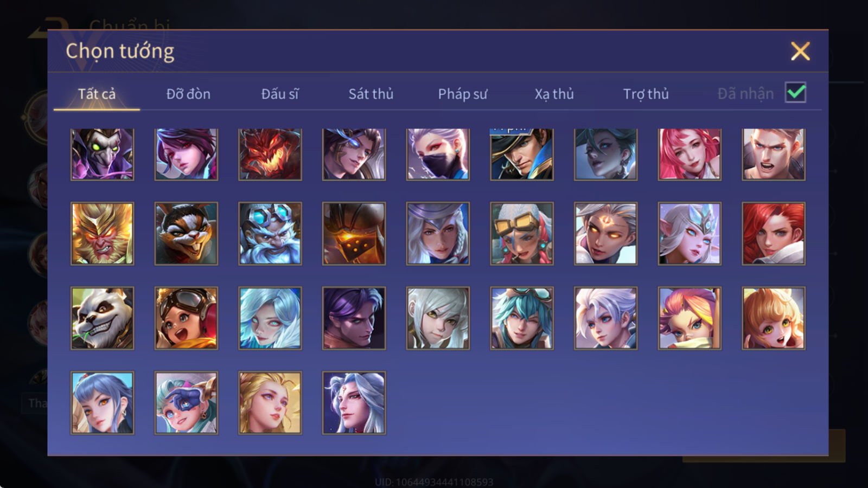
Task: Choose the aviator girl with goggles
Action: point(186,318)
